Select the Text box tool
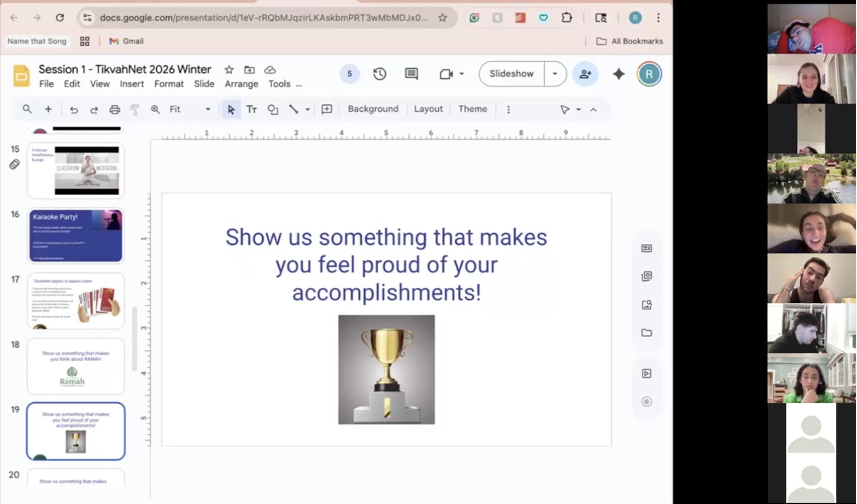The width and height of the screenshot is (857, 504). pos(252,109)
